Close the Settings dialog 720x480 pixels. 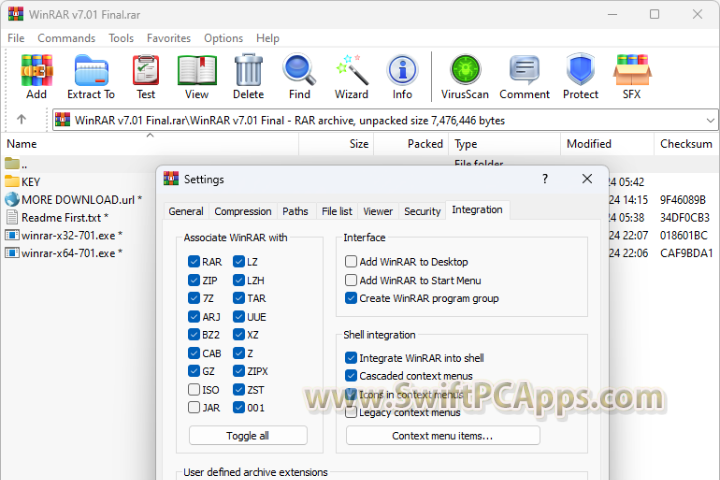click(x=587, y=179)
